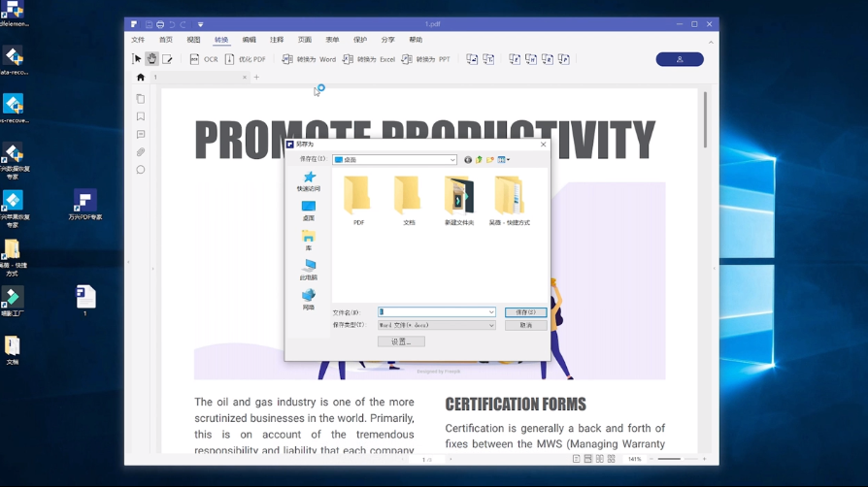Click the convert to EPUB icon
868x487 pixels.
pos(515,58)
